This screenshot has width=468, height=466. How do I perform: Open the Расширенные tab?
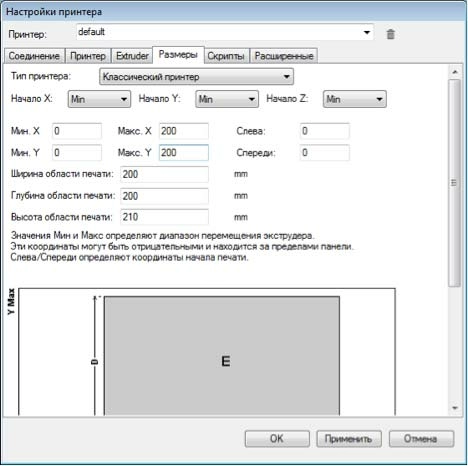[x=284, y=56]
